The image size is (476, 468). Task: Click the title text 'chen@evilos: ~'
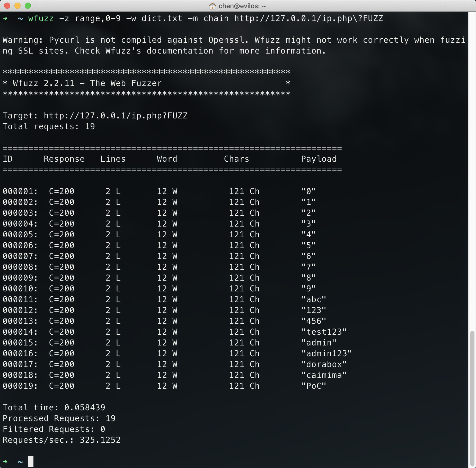point(242,6)
